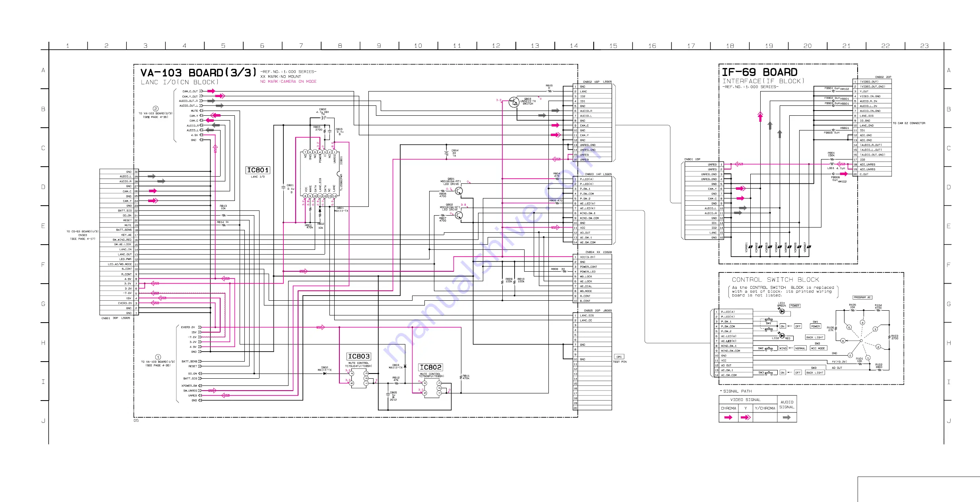Click the "AUDIO_OUT_R" signal label
This screenshot has width=980, height=502.
pyautogui.click(x=188, y=101)
